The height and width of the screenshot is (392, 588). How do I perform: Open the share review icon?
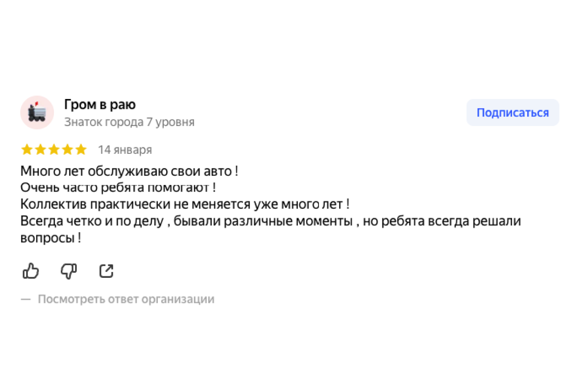coord(106,270)
